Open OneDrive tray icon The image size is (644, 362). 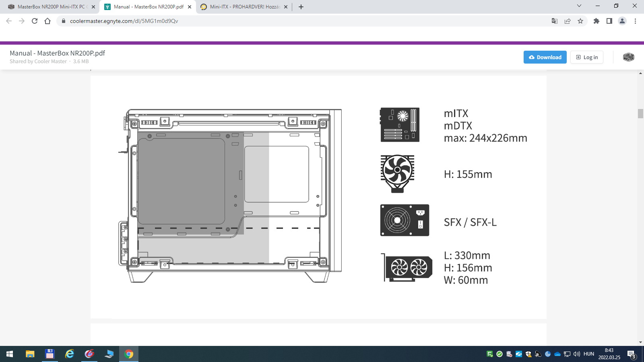coord(557,354)
